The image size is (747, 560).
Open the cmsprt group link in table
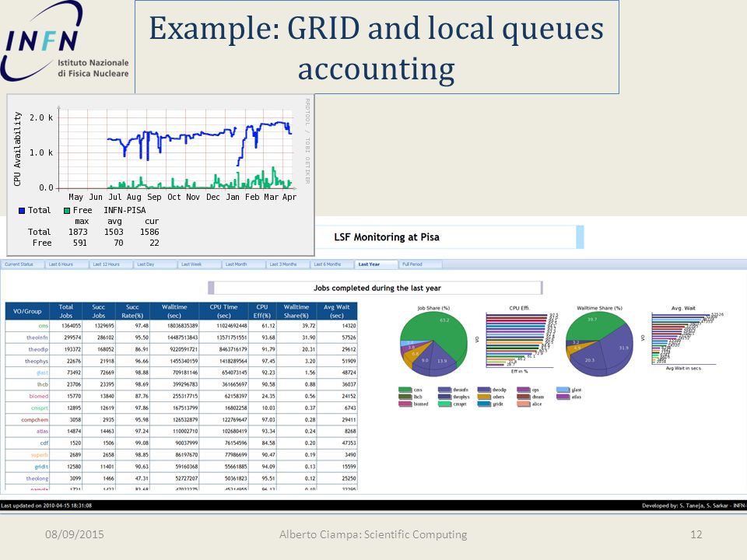(x=40, y=408)
